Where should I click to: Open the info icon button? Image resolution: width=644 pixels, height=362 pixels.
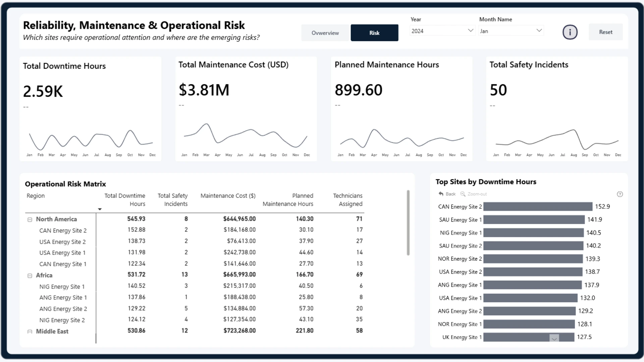pos(570,32)
